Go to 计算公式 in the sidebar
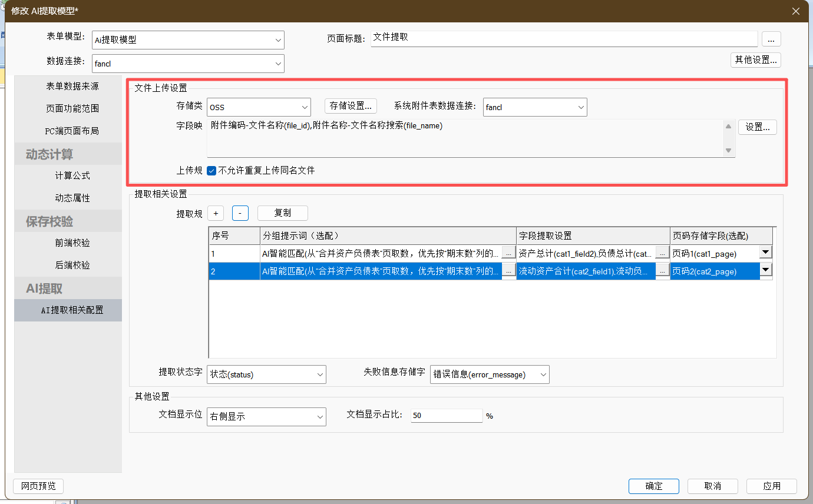The image size is (813, 504). coord(72,175)
